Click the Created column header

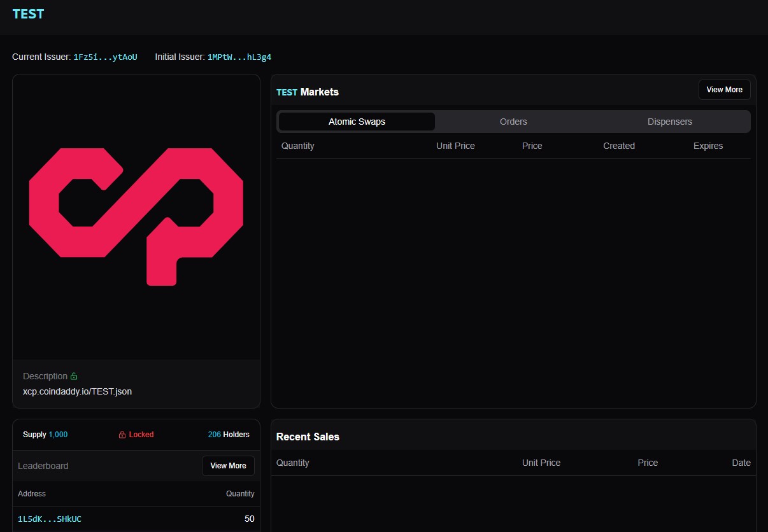pyautogui.click(x=619, y=146)
